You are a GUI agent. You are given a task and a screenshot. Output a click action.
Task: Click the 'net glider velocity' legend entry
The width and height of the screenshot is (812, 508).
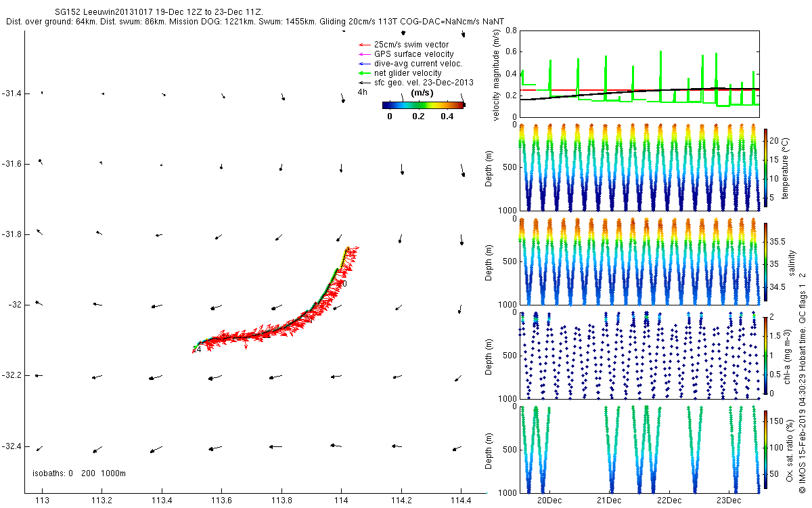click(408, 73)
